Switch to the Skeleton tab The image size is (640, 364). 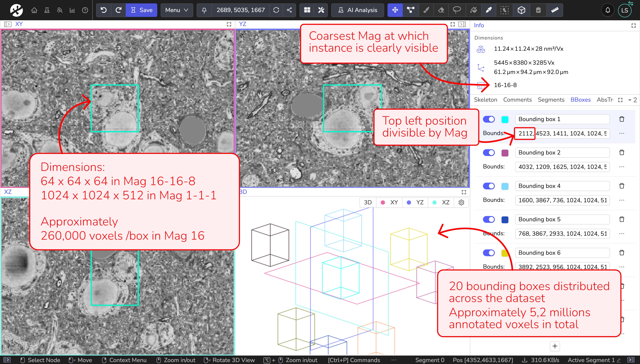pyautogui.click(x=485, y=100)
